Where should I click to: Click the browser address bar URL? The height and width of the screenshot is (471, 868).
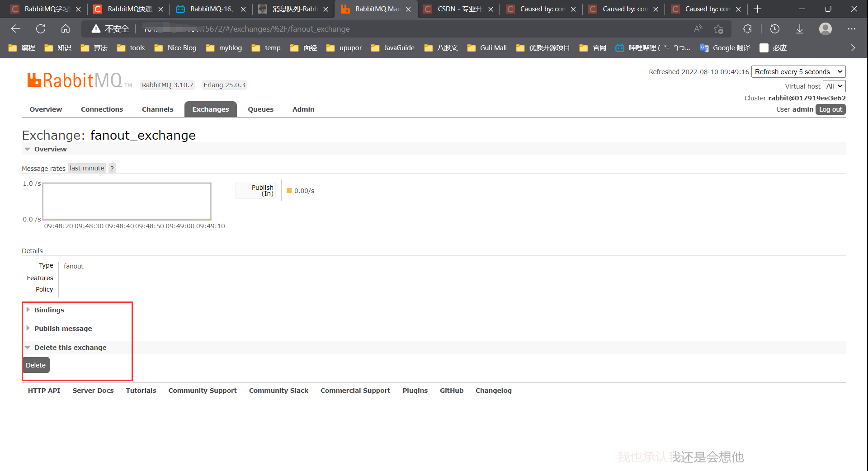247,29
